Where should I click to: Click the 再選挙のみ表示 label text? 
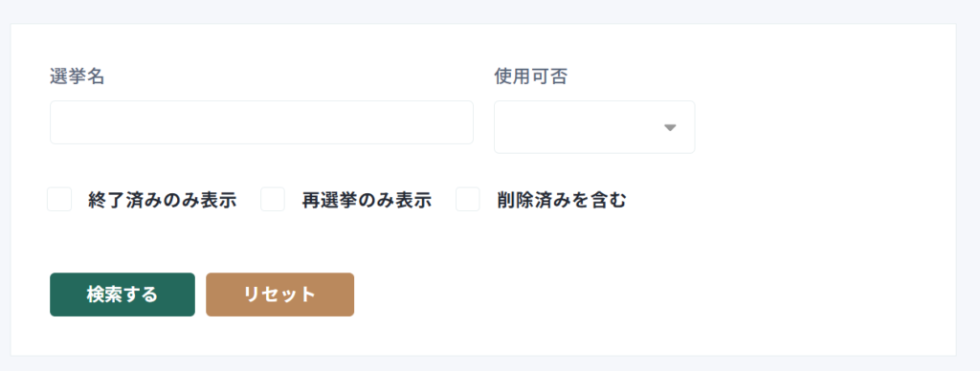(x=367, y=200)
